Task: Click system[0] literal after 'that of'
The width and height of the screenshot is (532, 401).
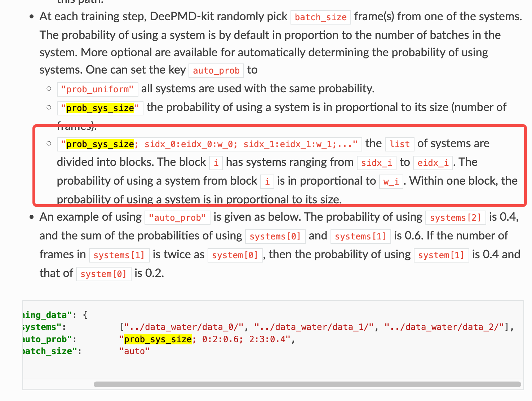Action: tap(103, 274)
